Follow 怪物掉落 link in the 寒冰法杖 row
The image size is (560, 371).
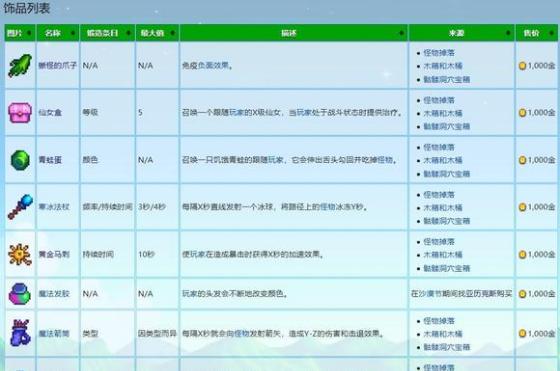tap(439, 195)
